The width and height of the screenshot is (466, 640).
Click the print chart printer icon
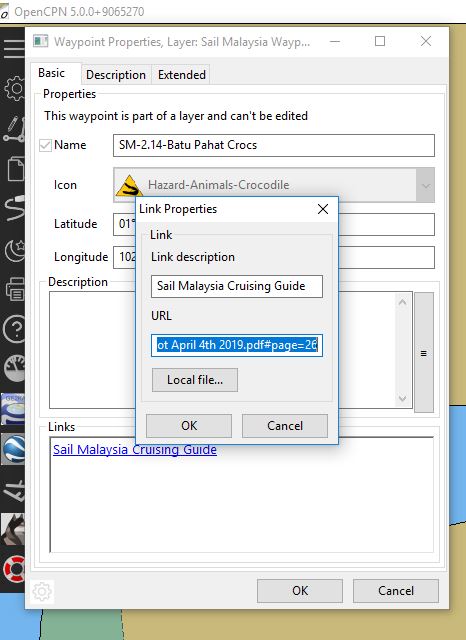(16, 289)
